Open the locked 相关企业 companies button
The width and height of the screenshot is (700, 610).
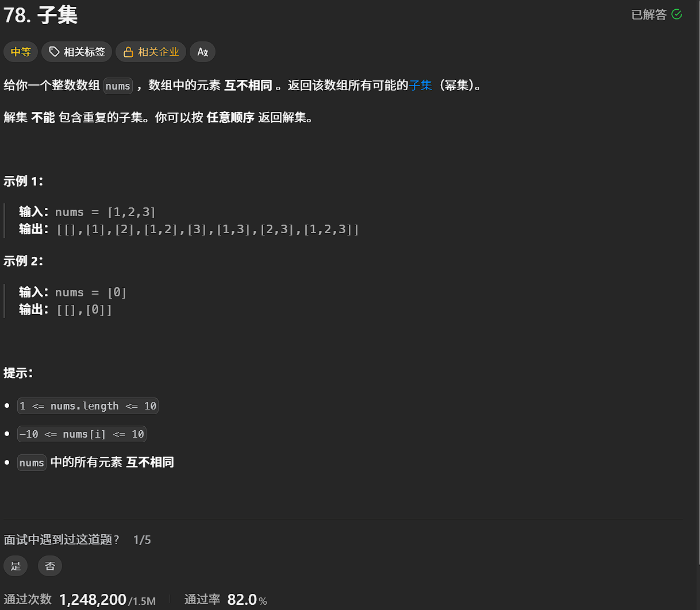point(151,52)
